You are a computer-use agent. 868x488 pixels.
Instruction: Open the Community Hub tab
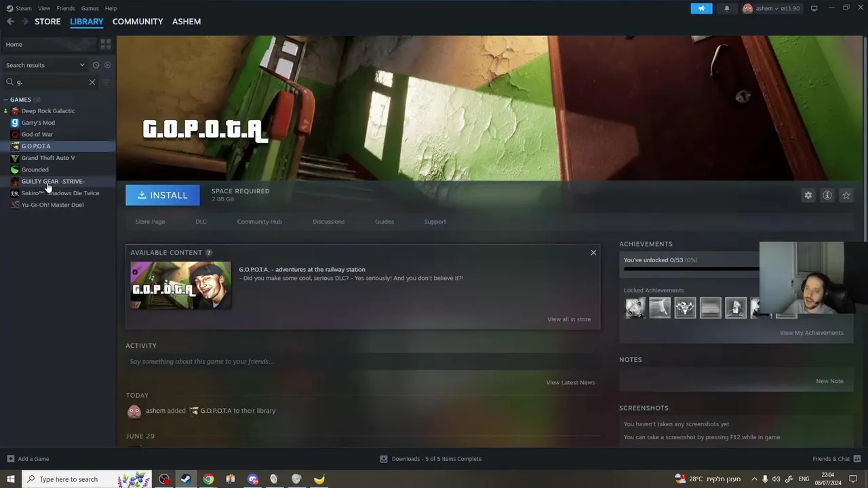(259, 222)
